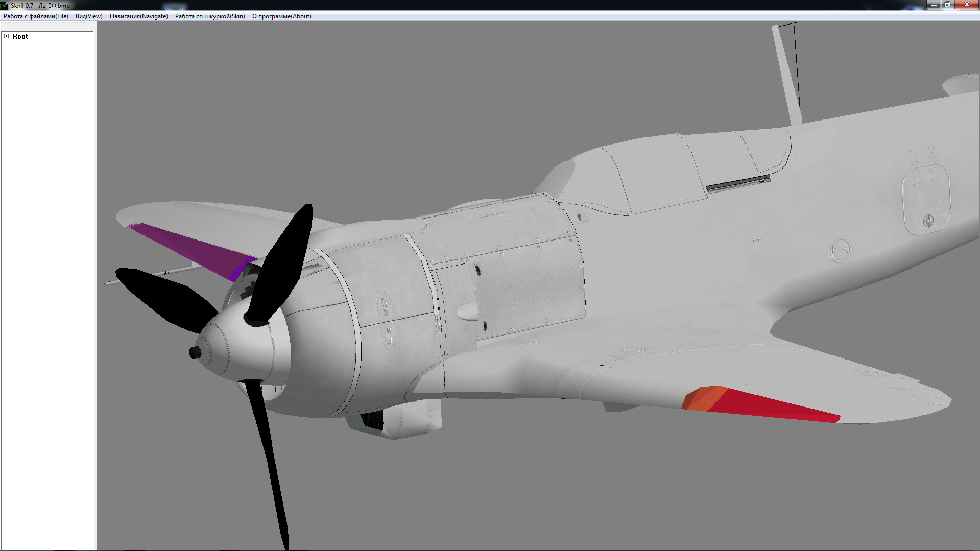This screenshot has width=980, height=551.
Task: Click the Sknil app icon in the title bar
Action: click(5, 5)
